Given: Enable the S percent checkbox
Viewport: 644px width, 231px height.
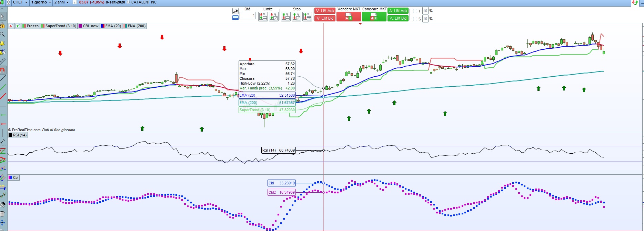Looking at the screenshot, I should point(415,19).
